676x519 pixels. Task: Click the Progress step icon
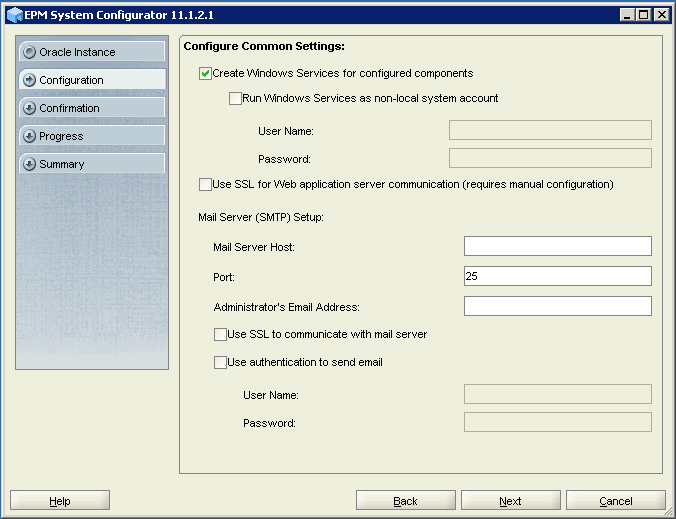(x=30, y=136)
